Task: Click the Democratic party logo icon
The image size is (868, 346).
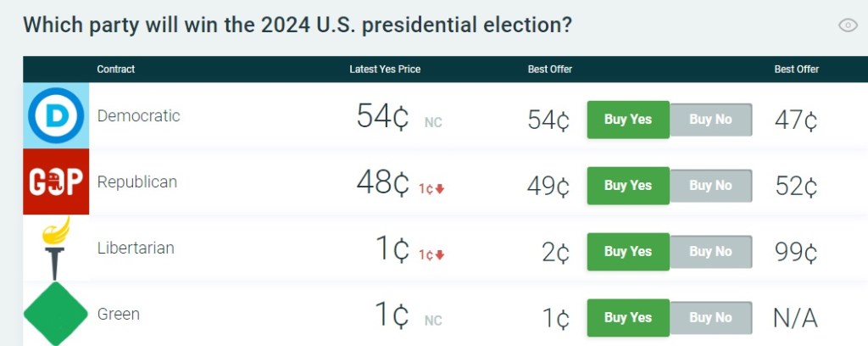Action: pyautogui.click(x=56, y=116)
